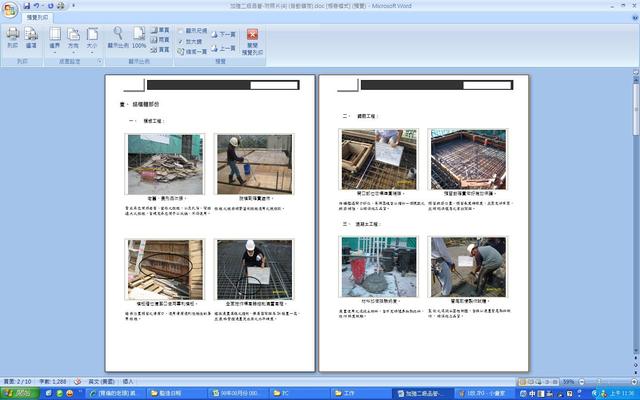Close Print Preview with red X button
This screenshot has height=400, width=640.
[252, 34]
